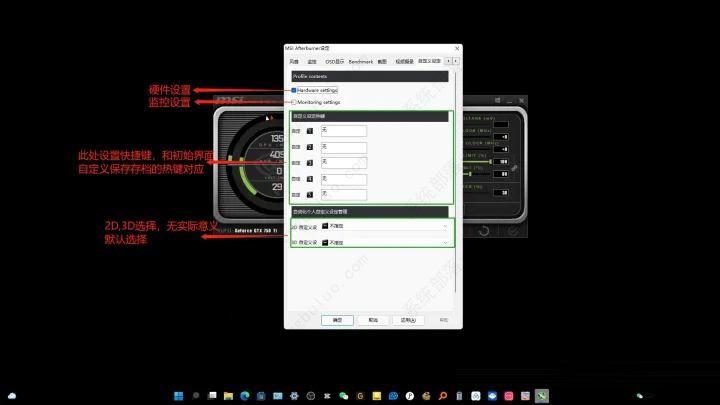
Task: Click the Afterburner reset arrow icon
Action: click(484, 231)
